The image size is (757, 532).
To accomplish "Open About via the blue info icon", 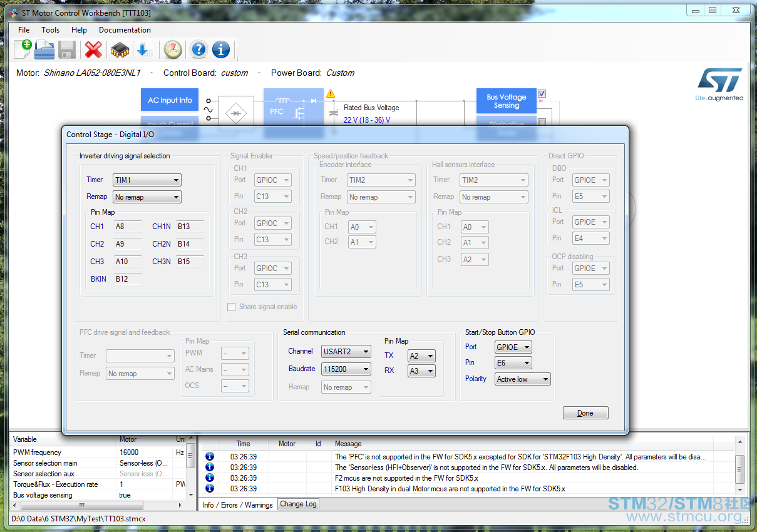I will pyautogui.click(x=220, y=49).
